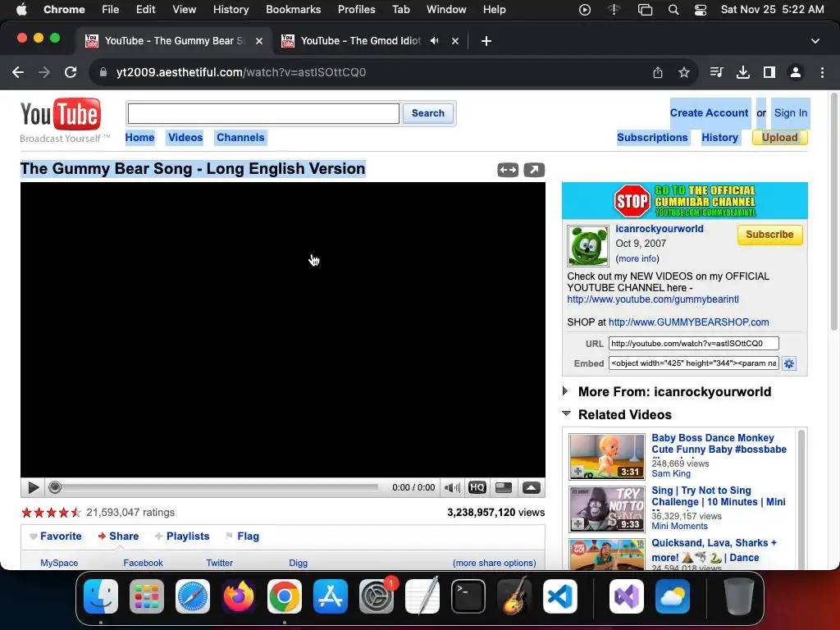The width and height of the screenshot is (840, 630).
Task: Click the gummy bear channel avatar
Action: 587,246
